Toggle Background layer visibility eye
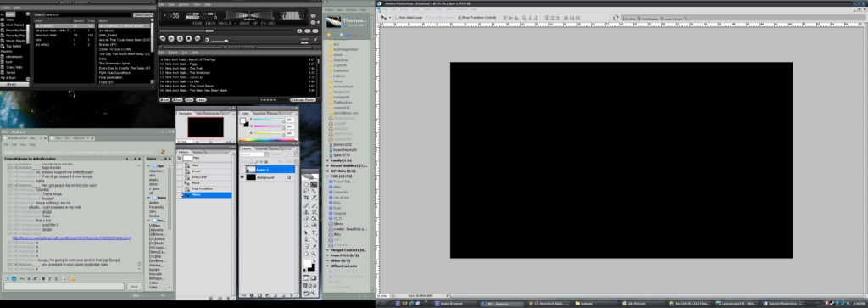Viewport: 868px width, 308px height. tap(242, 177)
